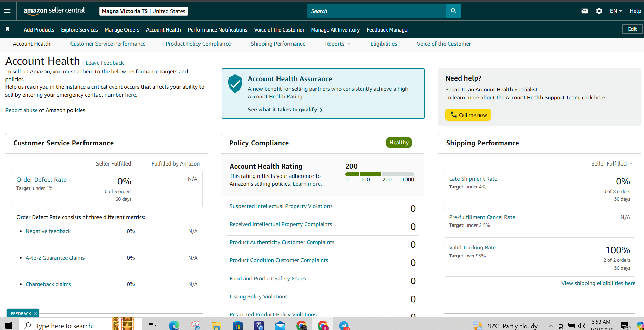This screenshot has height=330, width=644.
Task: Click the FEEDBACK tab label
Action: click(x=21, y=313)
